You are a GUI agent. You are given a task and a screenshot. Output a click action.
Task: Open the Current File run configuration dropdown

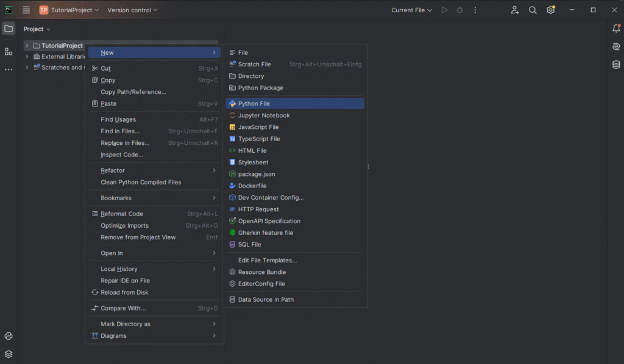pyautogui.click(x=411, y=10)
